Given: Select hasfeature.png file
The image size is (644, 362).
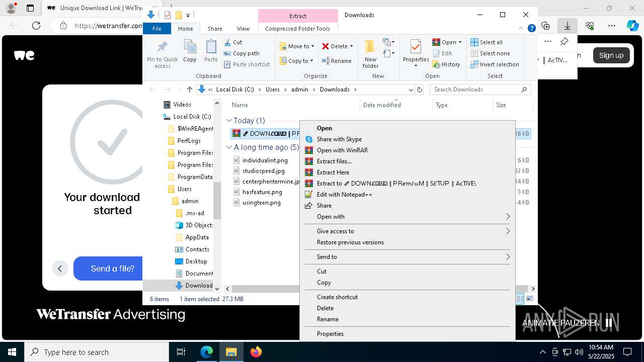Looking at the screenshot, I should (x=262, y=192).
